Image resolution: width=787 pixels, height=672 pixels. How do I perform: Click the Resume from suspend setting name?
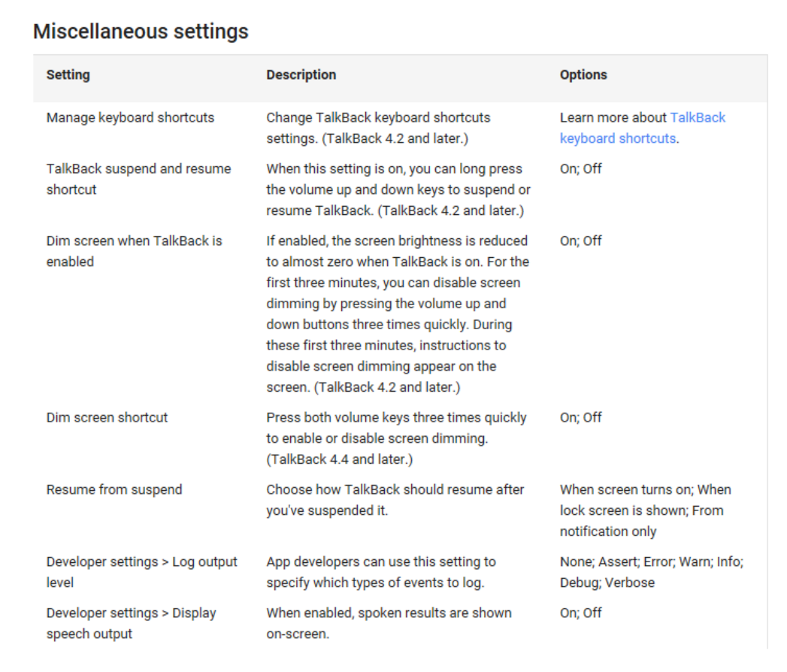tap(114, 490)
